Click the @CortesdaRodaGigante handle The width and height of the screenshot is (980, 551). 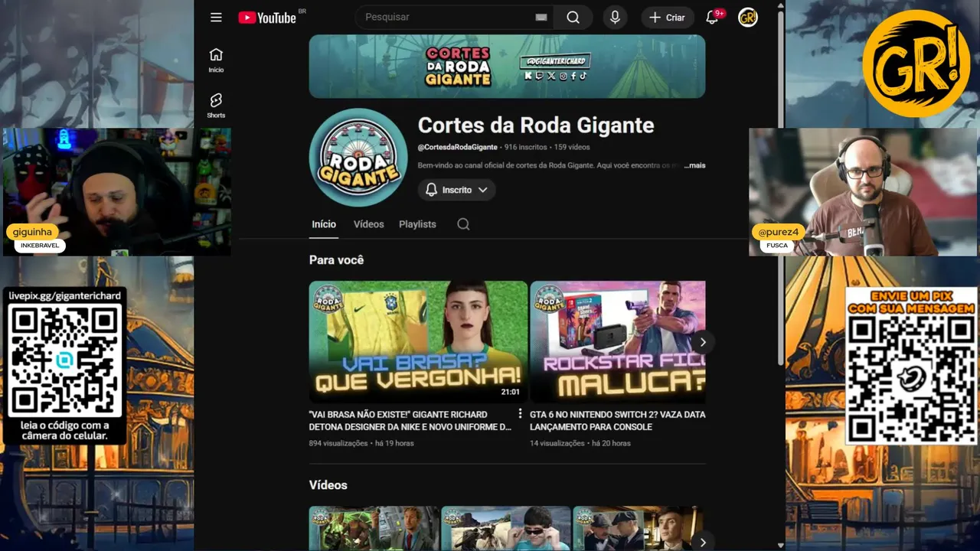click(458, 147)
